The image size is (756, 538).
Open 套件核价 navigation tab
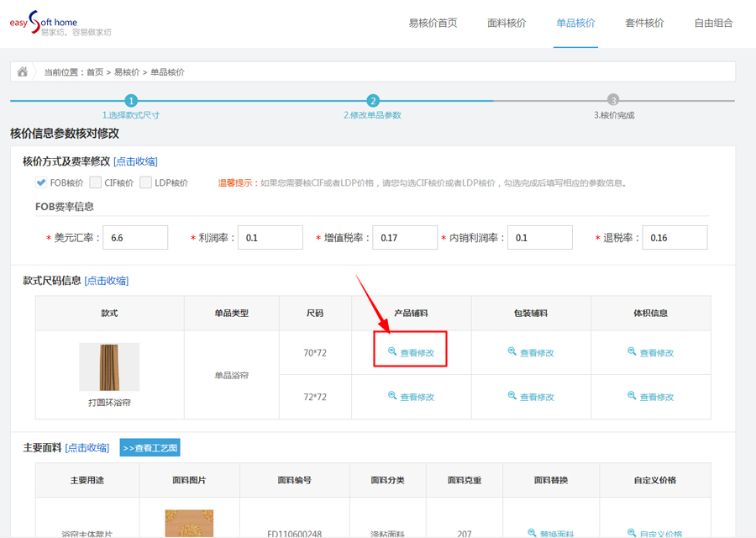tap(644, 23)
